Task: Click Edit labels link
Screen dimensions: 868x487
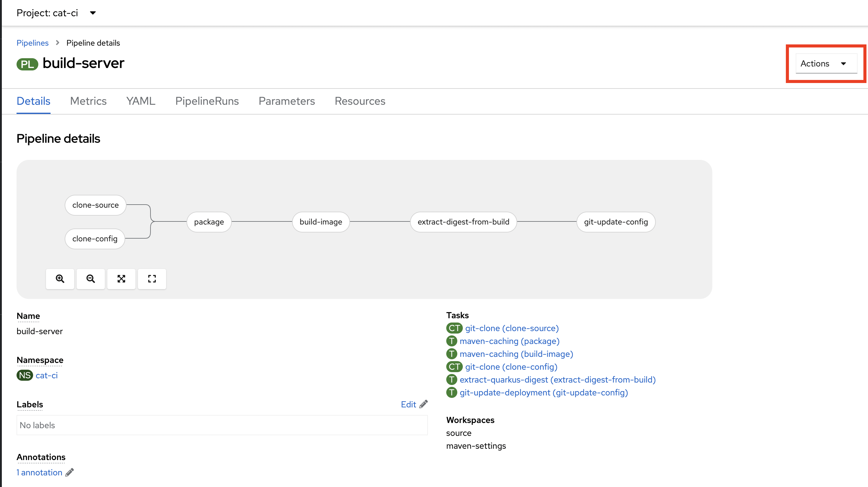Action: (408, 404)
